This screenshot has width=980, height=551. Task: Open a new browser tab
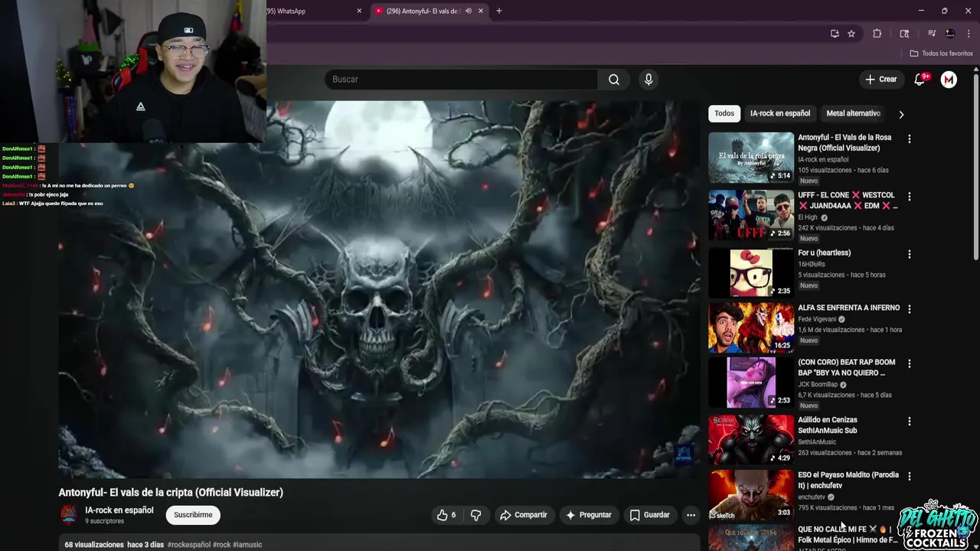[498, 11]
